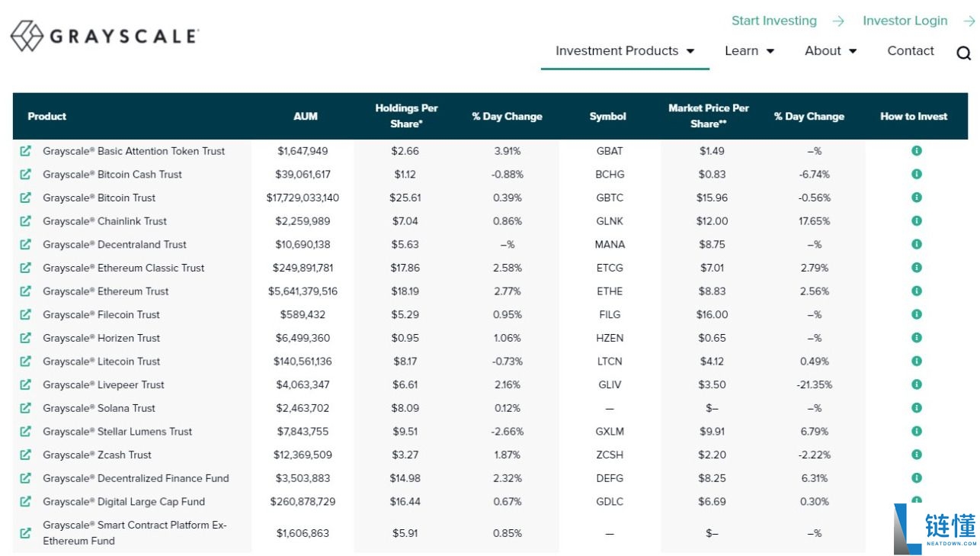Open Grayscale Zcash Trust product name link
The height and width of the screenshot is (556, 980).
click(x=97, y=455)
